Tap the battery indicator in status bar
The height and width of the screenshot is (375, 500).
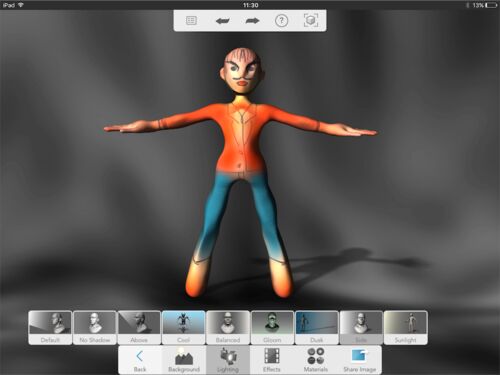[491, 5]
